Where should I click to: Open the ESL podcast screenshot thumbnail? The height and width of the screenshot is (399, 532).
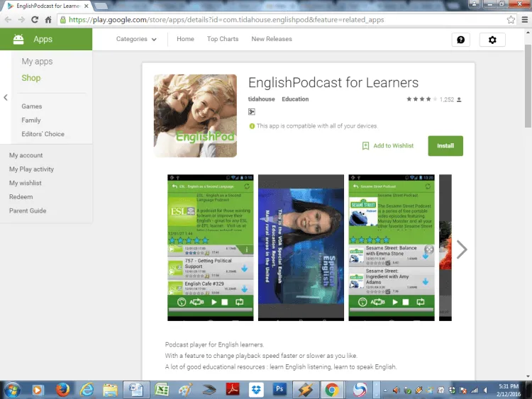(x=211, y=247)
